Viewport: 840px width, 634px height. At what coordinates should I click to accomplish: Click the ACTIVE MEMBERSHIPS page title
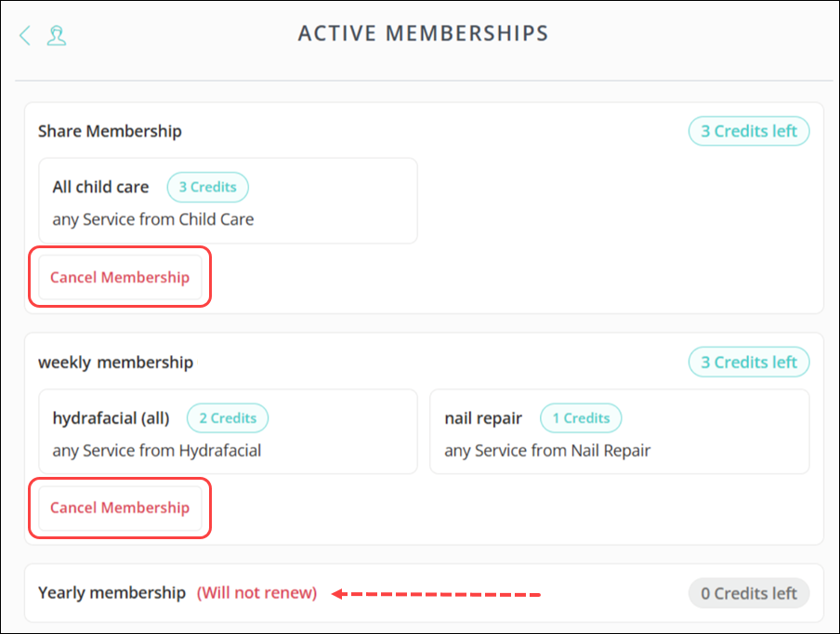[423, 33]
